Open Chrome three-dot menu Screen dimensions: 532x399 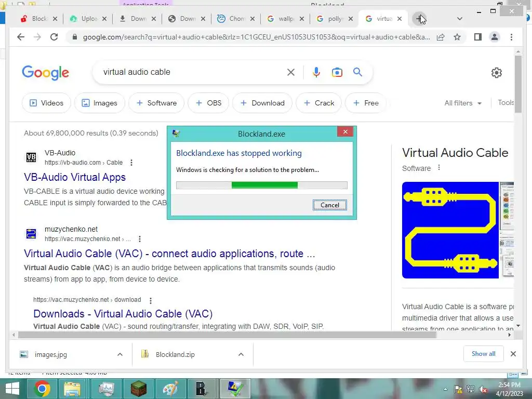pyautogui.click(x=511, y=37)
